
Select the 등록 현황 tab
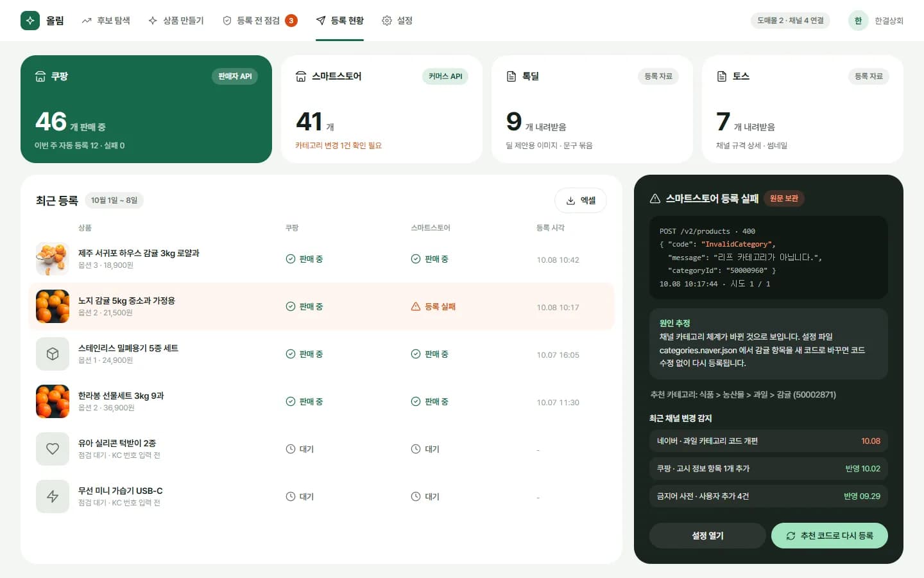[339, 21]
